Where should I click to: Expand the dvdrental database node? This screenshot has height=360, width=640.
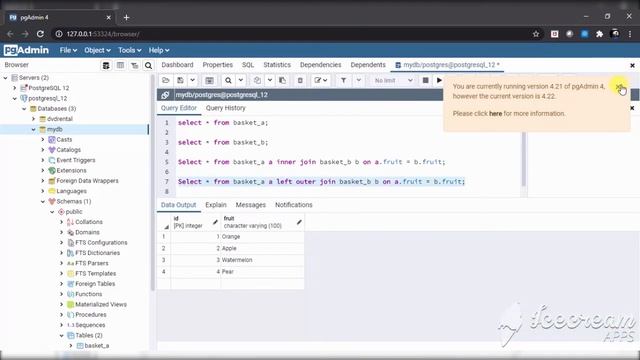click(x=34, y=119)
